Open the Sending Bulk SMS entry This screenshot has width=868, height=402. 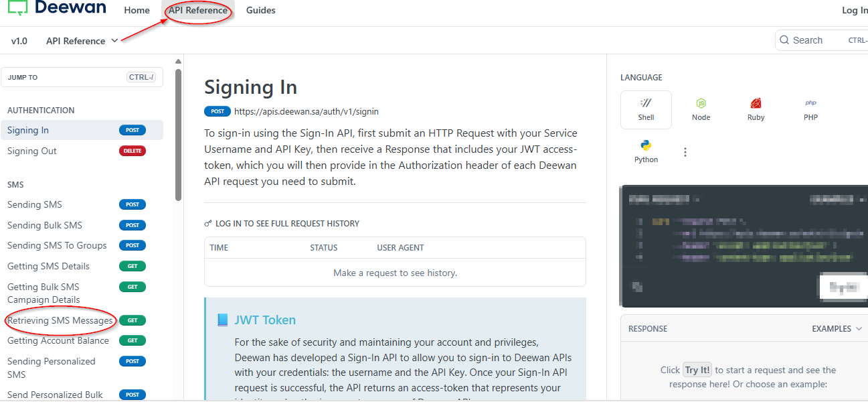click(82, 225)
